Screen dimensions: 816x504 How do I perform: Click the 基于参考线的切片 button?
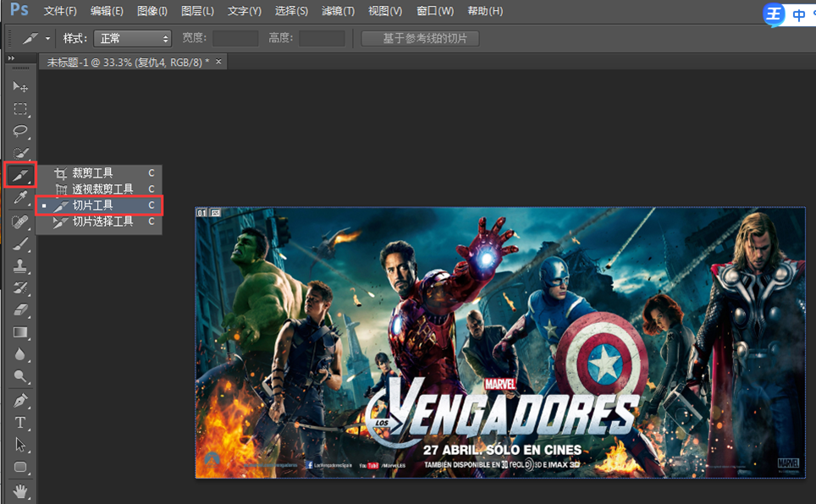(x=420, y=39)
